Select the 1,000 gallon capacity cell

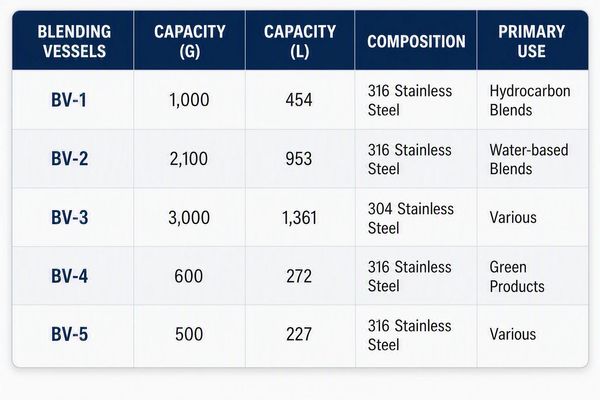click(x=189, y=100)
